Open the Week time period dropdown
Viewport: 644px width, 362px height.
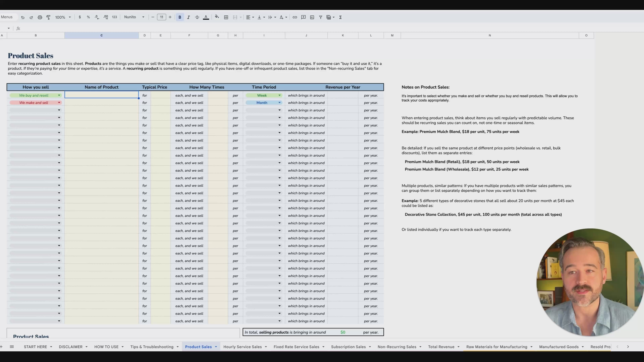[280, 95]
